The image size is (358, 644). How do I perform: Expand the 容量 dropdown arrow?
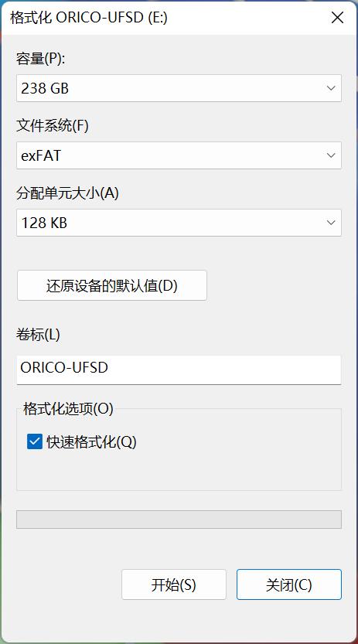point(331,88)
